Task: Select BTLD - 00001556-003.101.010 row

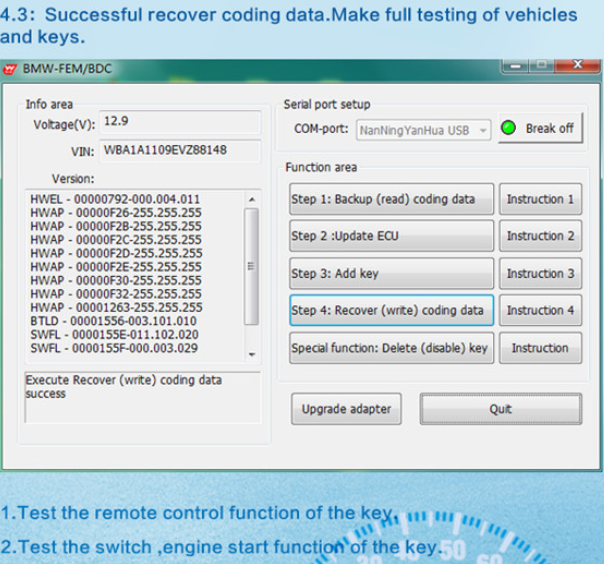Action: [114, 321]
